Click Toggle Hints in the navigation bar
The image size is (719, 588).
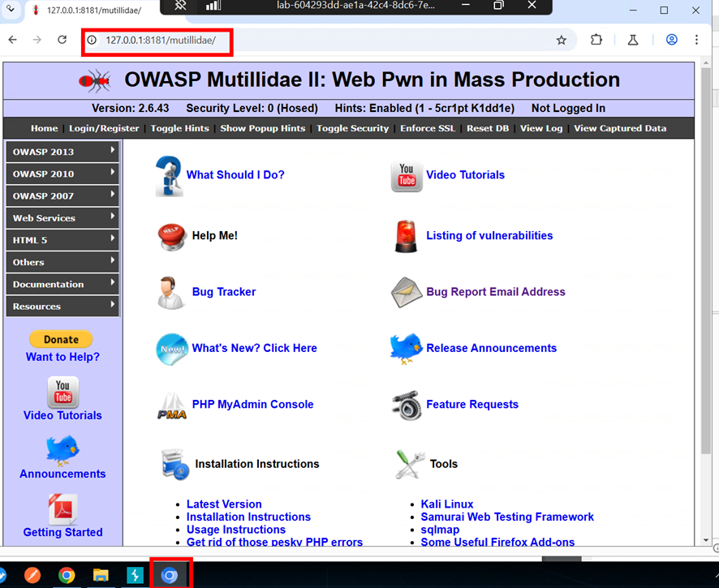180,128
